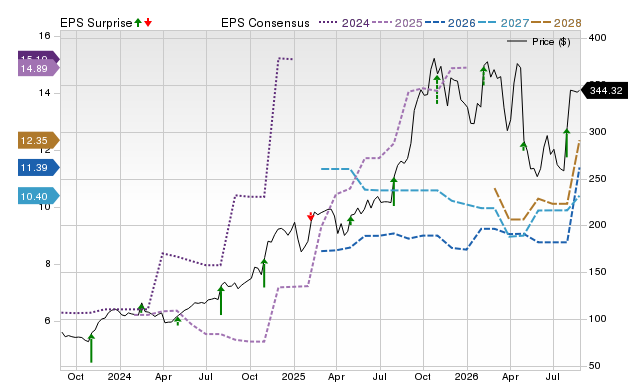Click the 150 label on price axis
Screen dimensions: 640x382
click(598, 272)
